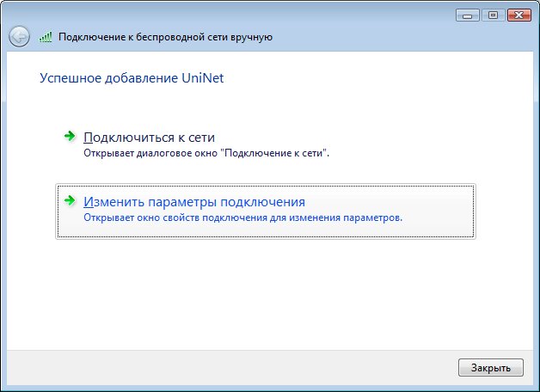The image size is (540, 392).
Task: Click title "Подключение к беспроводной сети вручную"
Action: (164, 37)
